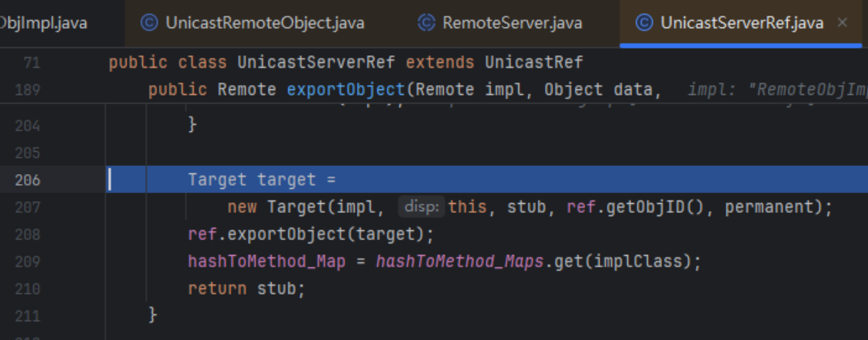Click the class icon on UnicastServerRef.java tab
868x340 pixels.
644,22
